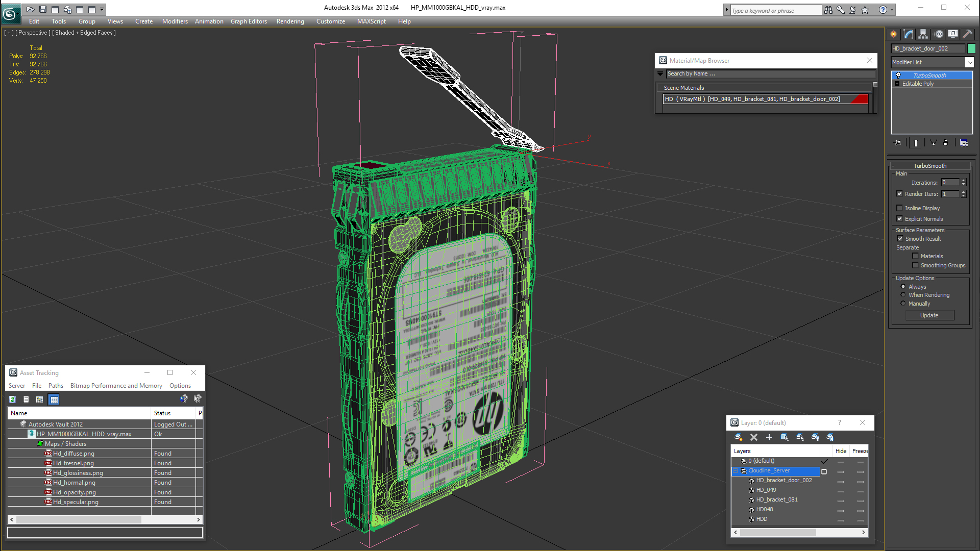Open Paths menu in Asset Tracking
This screenshot has height=551, width=980.
(x=56, y=386)
